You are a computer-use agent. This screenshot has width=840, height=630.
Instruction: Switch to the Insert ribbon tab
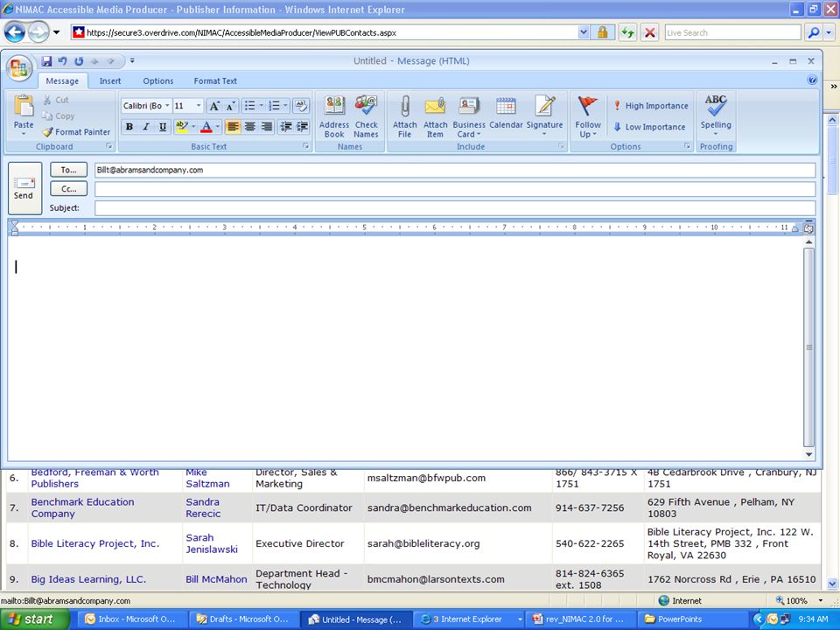110,80
